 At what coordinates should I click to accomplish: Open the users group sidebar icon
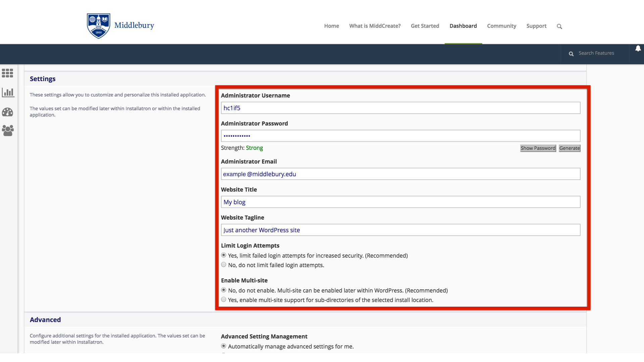(8, 130)
